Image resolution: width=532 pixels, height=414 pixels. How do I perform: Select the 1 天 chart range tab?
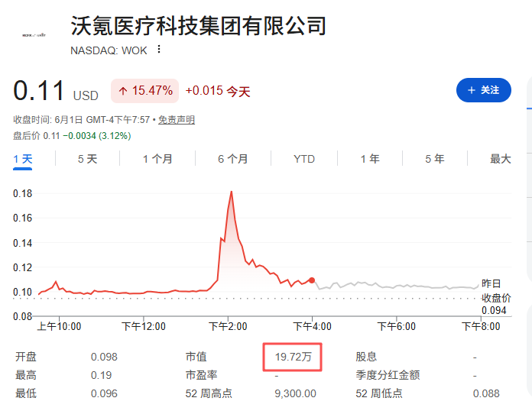pyautogui.click(x=22, y=159)
